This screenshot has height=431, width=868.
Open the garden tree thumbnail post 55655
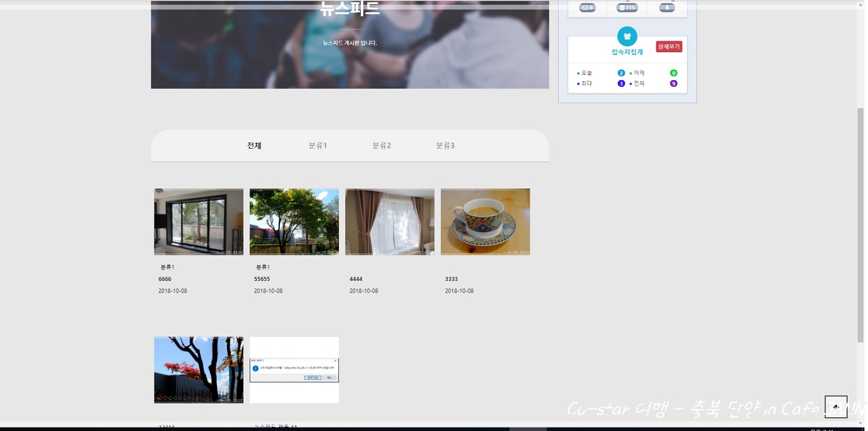294,222
